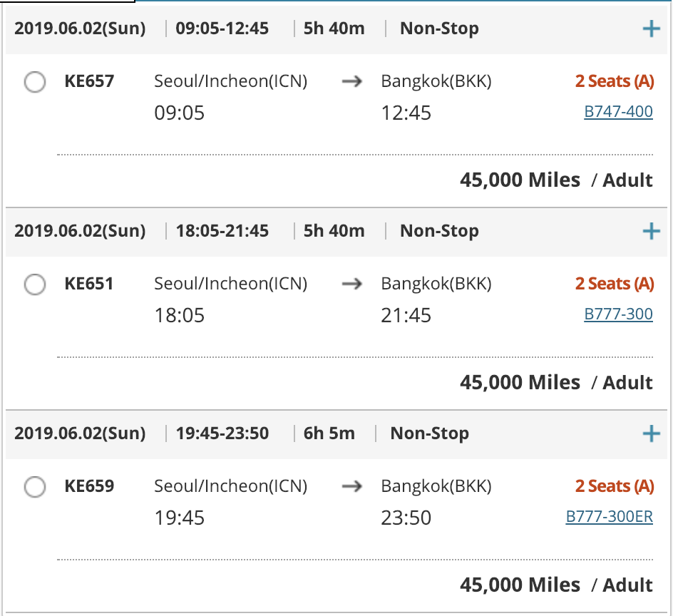Click the route arrow in KE657 row

351,81
